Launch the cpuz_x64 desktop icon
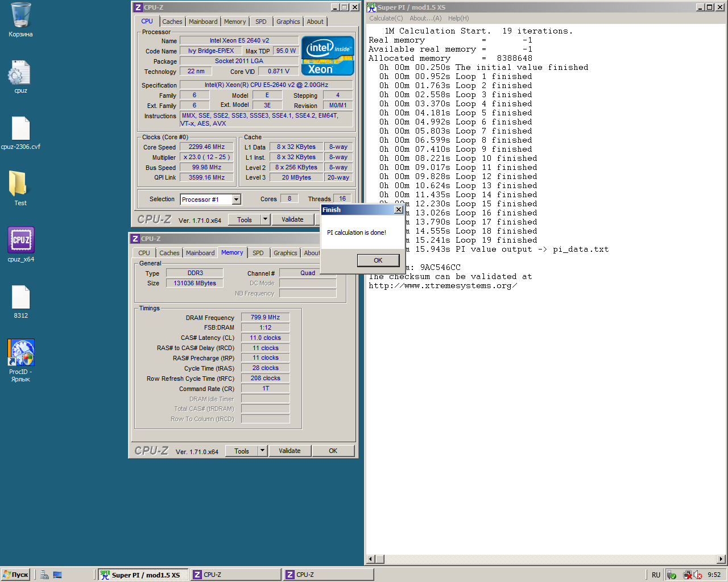The image size is (728, 582). (21, 240)
